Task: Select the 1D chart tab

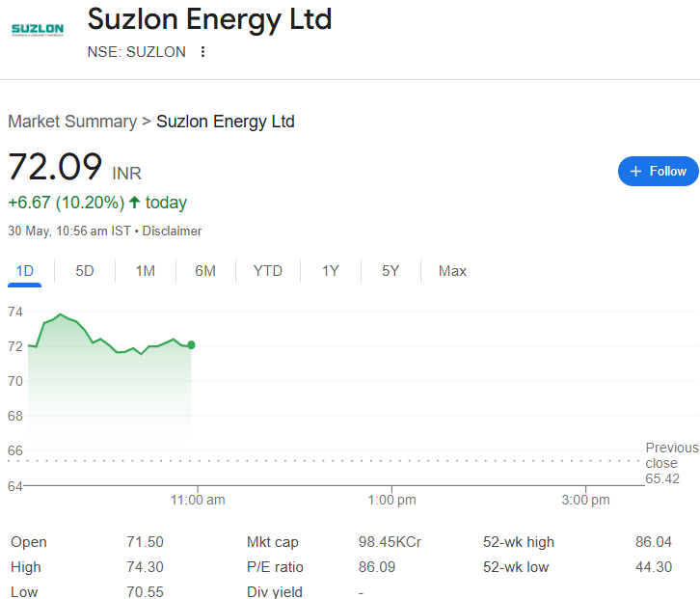Action: point(25,271)
